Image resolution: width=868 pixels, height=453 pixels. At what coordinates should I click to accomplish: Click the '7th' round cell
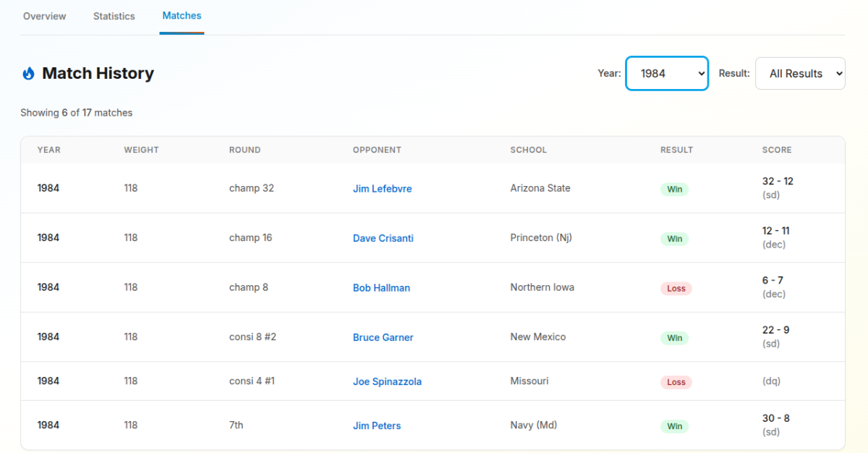(x=237, y=425)
